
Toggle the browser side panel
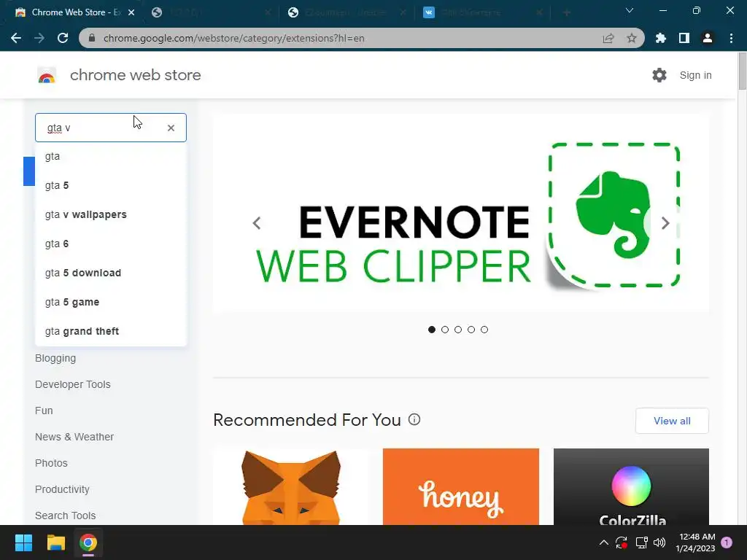[684, 38]
